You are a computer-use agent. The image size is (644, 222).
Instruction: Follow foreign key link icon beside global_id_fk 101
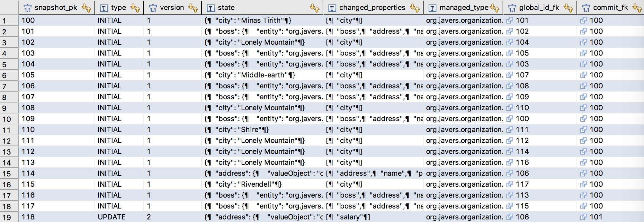tap(510, 21)
